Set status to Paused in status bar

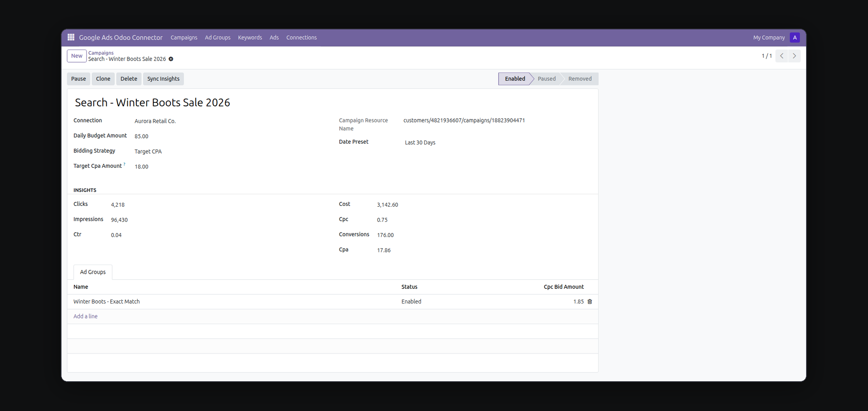(x=546, y=79)
